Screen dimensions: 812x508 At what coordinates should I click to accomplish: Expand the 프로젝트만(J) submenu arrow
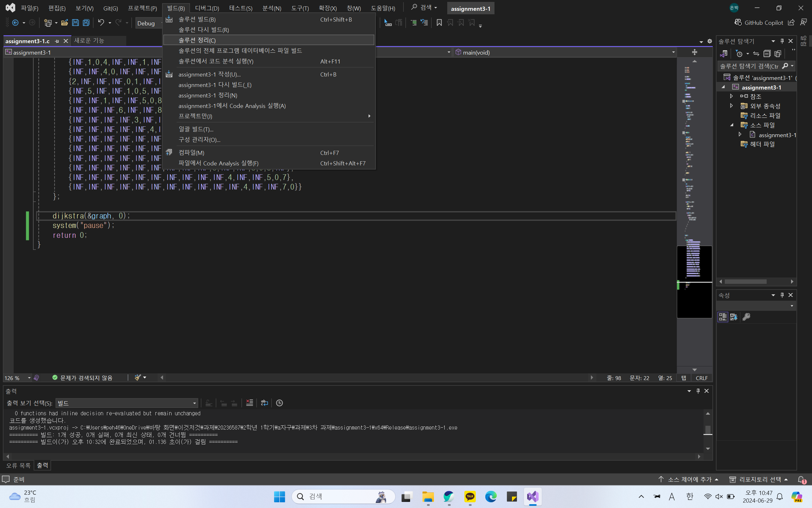pos(369,116)
